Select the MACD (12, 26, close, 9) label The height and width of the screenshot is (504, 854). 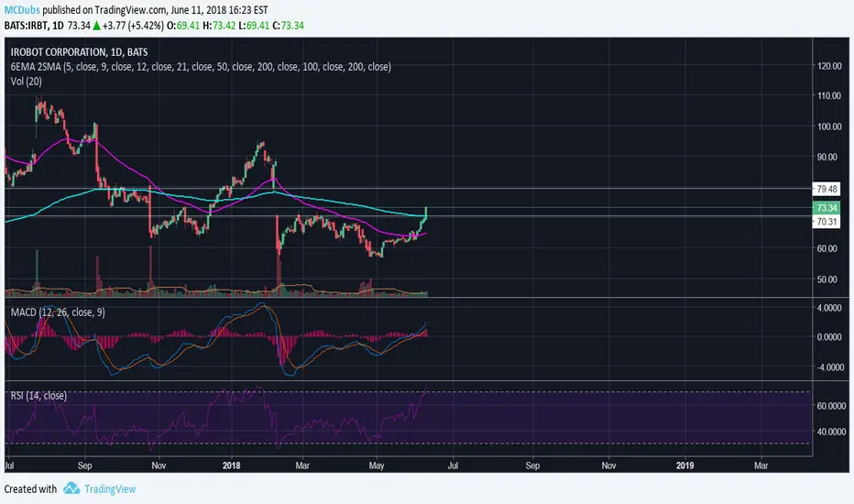coord(58,312)
